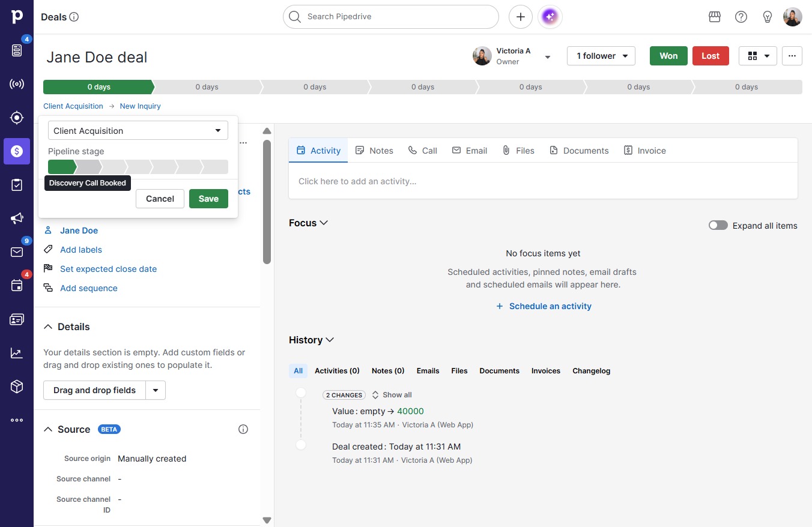Open the Marketplace store icon
The height and width of the screenshot is (527, 812).
click(x=715, y=17)
